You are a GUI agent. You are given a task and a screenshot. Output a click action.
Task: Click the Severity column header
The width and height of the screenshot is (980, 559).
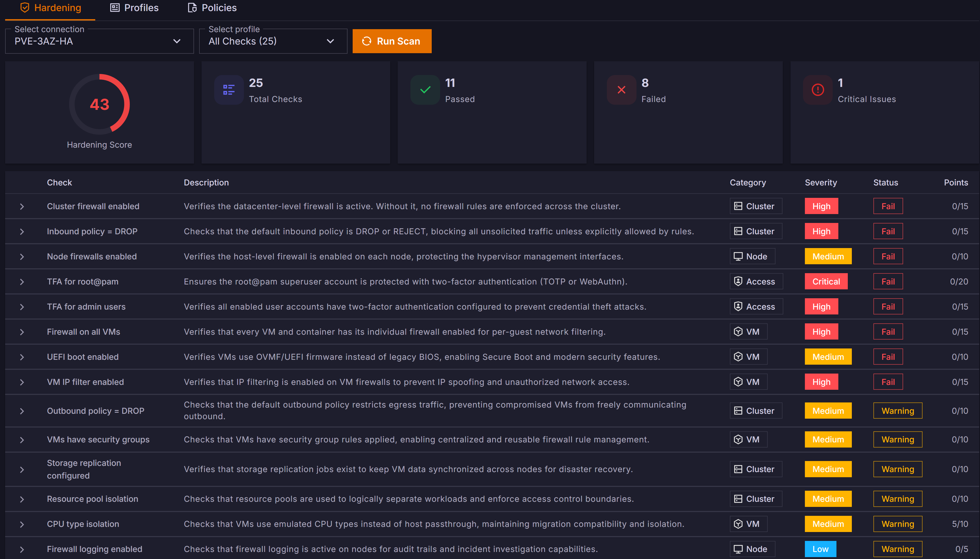click(x=820, y=183)
